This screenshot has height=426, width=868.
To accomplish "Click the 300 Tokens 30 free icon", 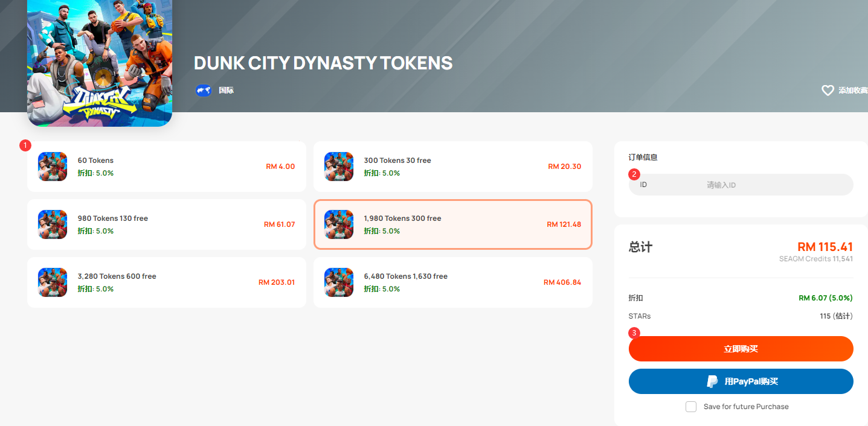I will pyautogui.click(x=339, y=167).
